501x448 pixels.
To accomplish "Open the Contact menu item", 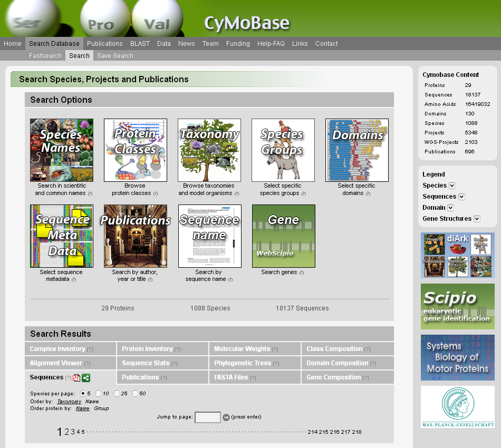I will click(326, 43).
